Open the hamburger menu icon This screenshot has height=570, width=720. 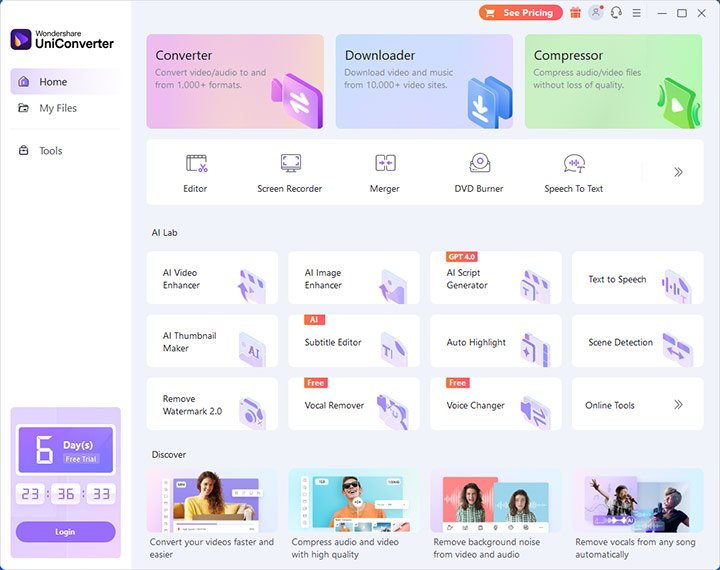click(636, 13)
